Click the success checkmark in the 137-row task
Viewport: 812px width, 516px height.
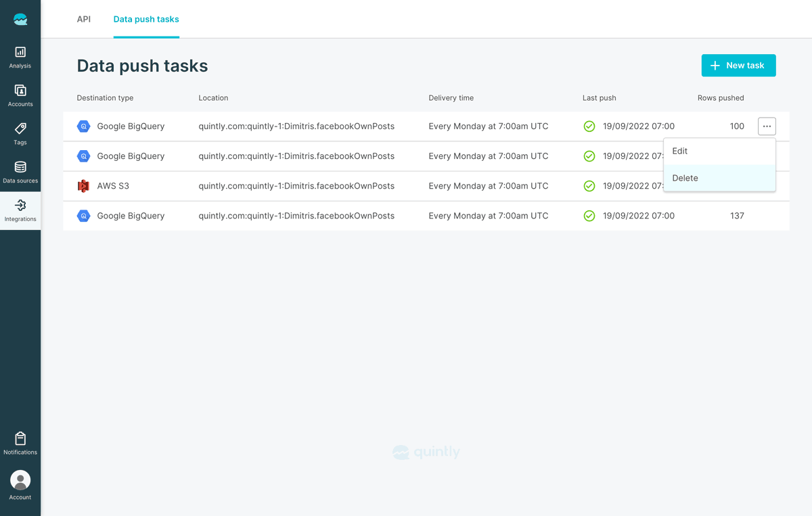coord(589,216)
